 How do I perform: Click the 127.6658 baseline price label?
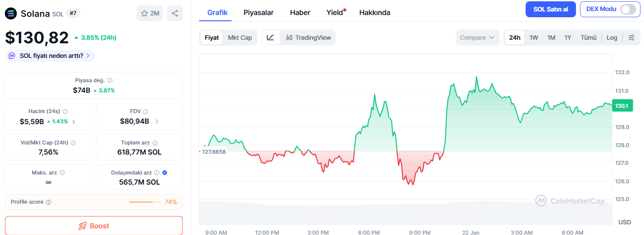point(214,152)
